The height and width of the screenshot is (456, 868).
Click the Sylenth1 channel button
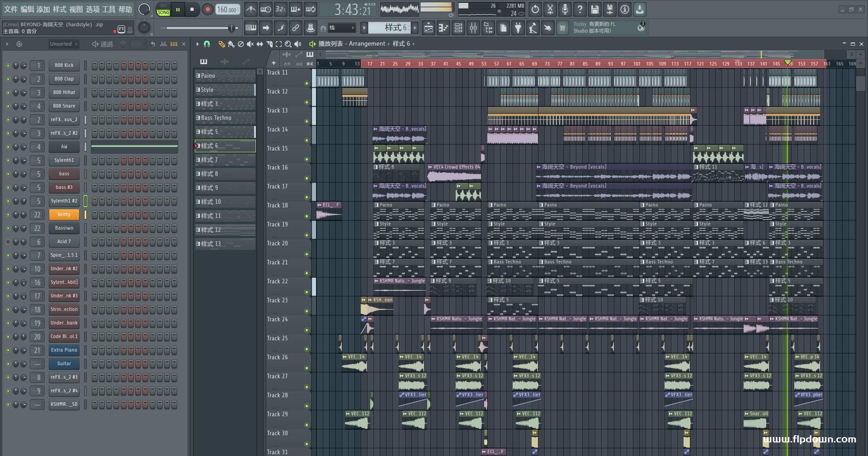[x=64, y=160]
